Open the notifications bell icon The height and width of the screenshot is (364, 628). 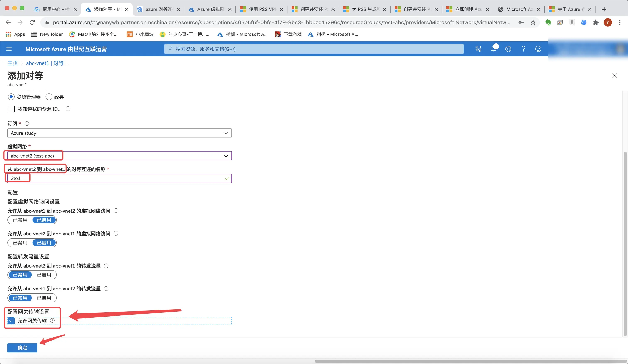pyautogui.click(x=493, y=49)
